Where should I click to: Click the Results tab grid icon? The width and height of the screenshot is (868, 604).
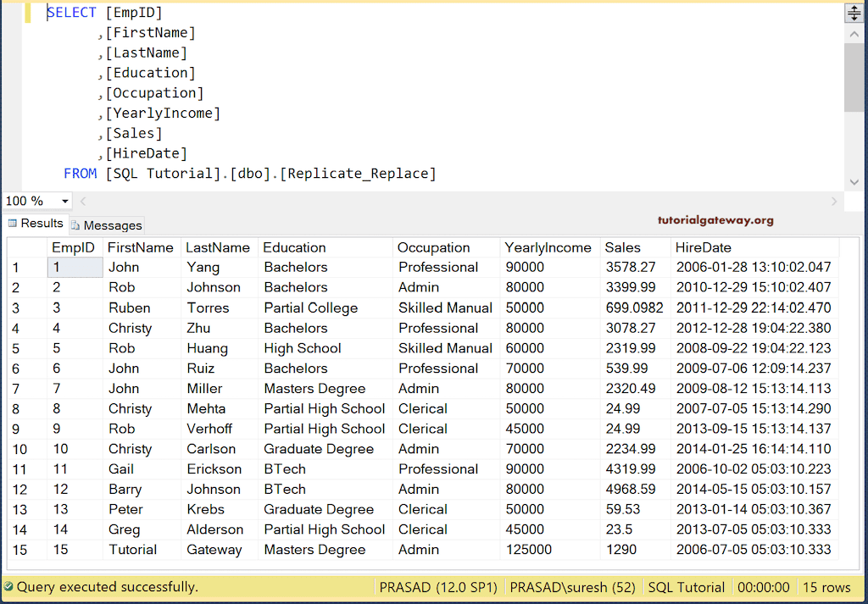coord(13,224)
